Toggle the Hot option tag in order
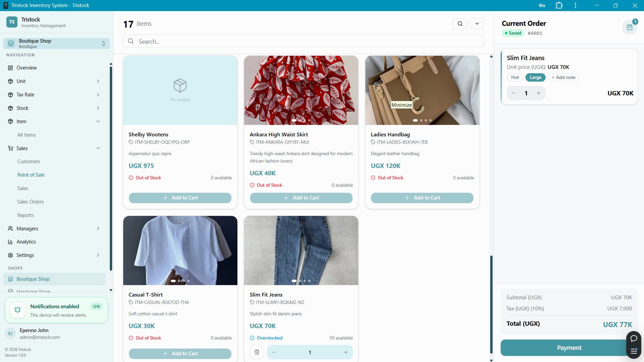 [x=515, y=78]
